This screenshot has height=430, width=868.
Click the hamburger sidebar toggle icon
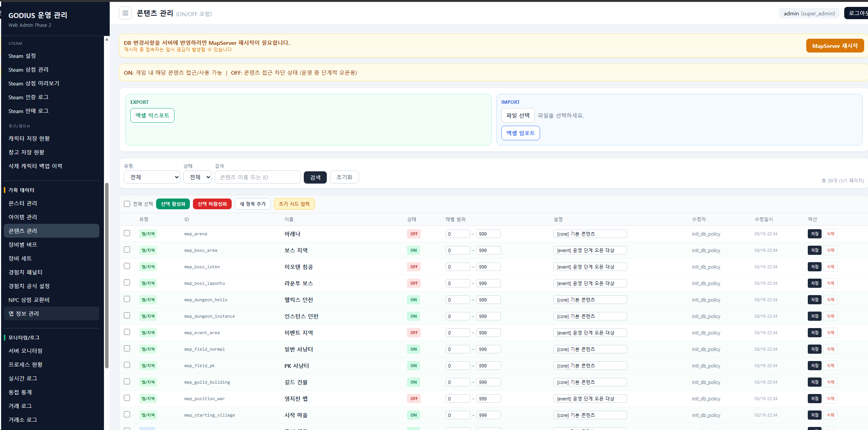(x=125, y=13)
